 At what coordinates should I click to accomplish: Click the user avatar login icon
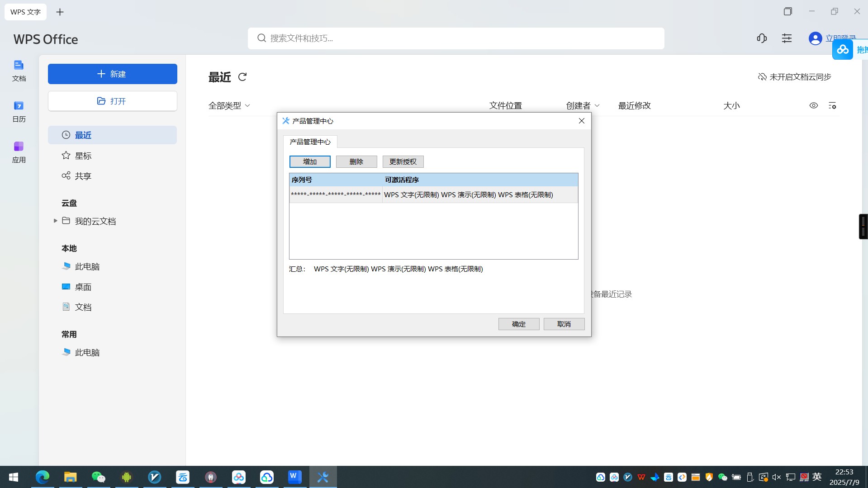[815, 38]
